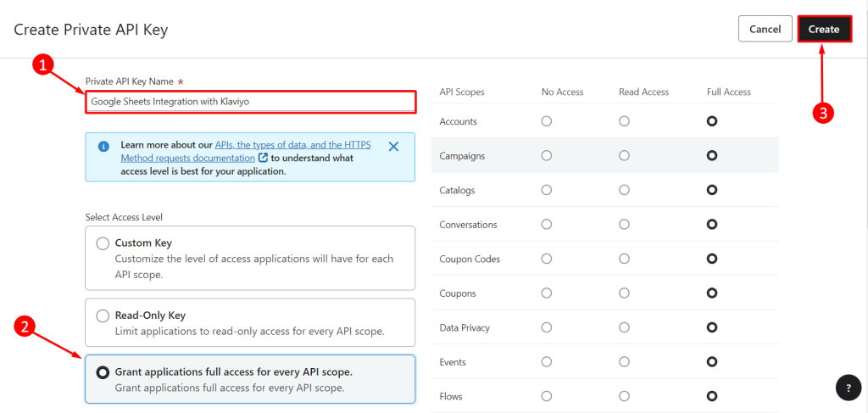Set Coupon Codes scope to Read Access
This screenshot has width=868, height=413.
pyautogui.click(x=625, y=259)
